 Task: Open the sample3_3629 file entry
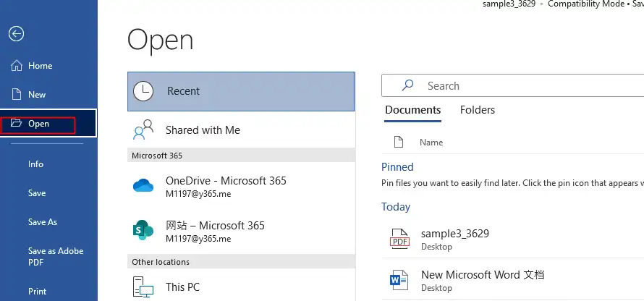[512, 239]
